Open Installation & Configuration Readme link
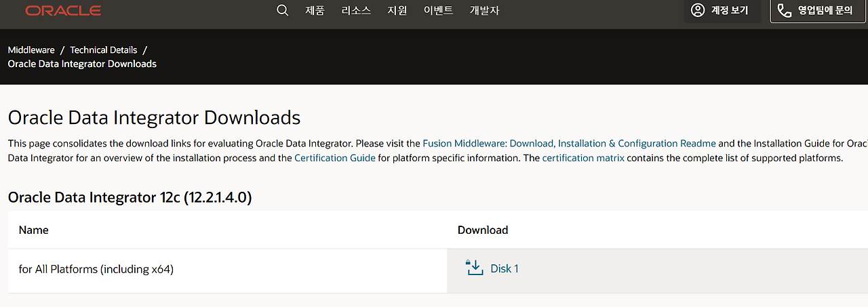The height and width of the screenshot is (307, 868). pyautogui.click(x=637, y=144)
